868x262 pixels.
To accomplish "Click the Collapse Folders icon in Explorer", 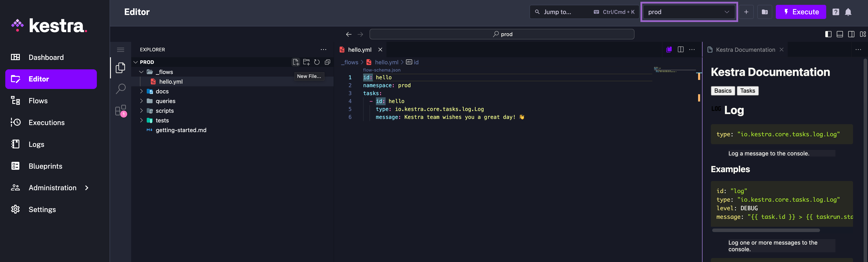I will (x=327, y=62).
